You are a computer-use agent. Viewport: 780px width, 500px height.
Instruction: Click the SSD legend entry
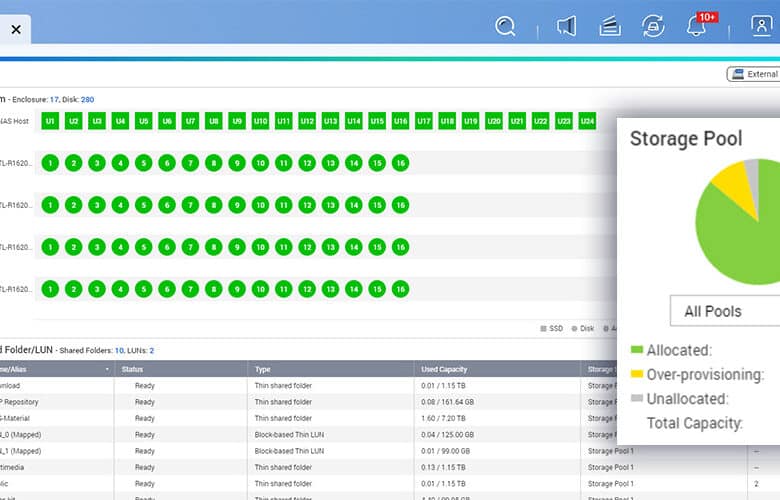tap(552, 328)
